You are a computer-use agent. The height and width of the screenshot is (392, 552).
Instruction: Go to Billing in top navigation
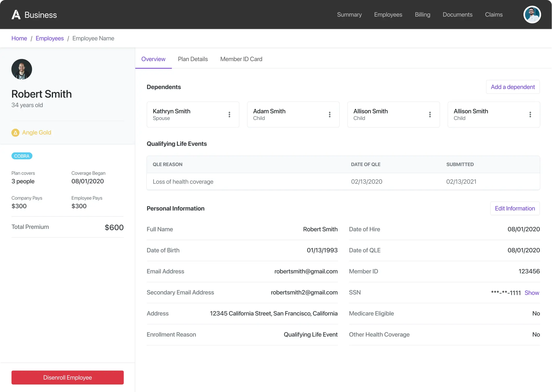click(422, 15)
